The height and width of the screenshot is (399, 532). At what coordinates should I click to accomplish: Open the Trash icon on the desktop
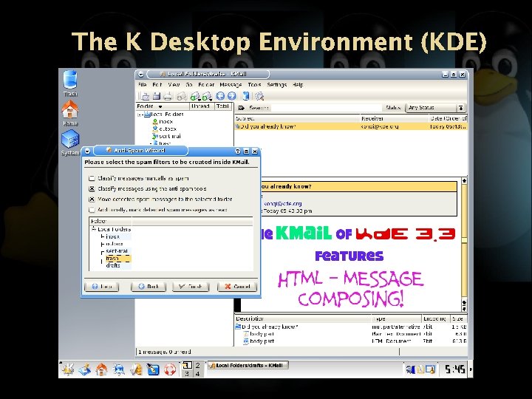coord(70,83)
